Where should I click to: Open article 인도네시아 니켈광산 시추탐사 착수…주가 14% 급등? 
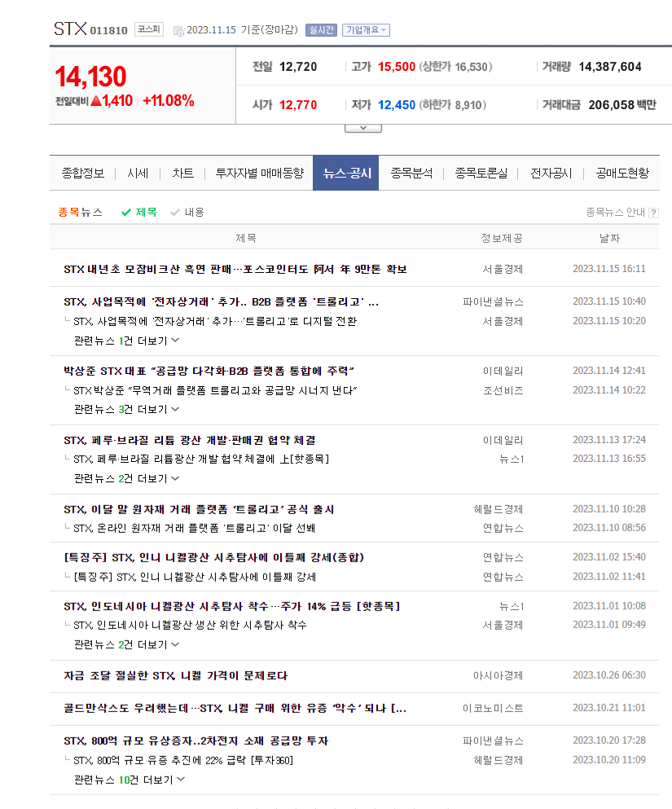[x=232, y=606]
